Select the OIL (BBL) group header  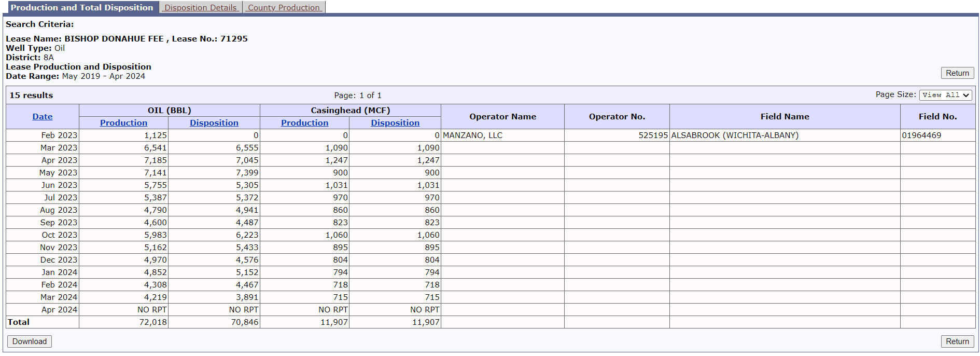(170, 111)
